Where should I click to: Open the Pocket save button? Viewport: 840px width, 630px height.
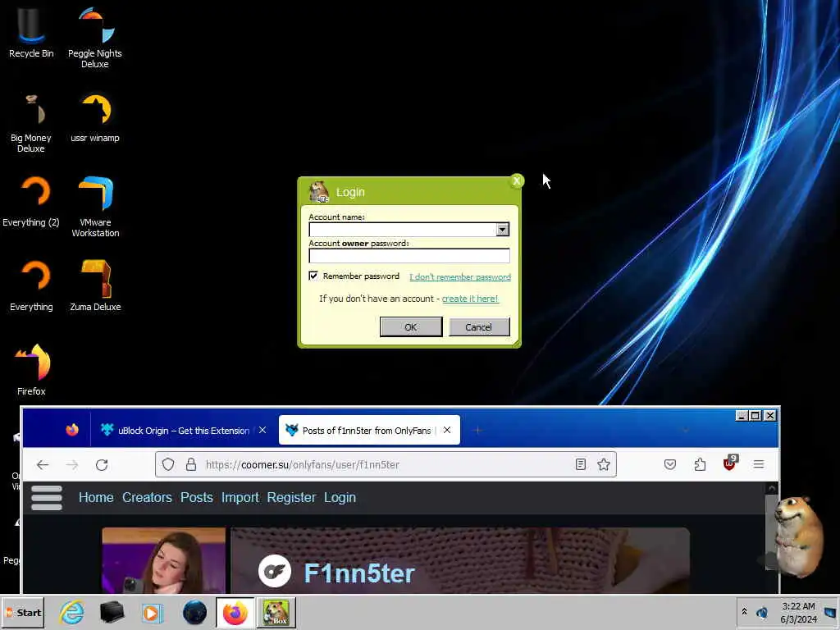669,464
